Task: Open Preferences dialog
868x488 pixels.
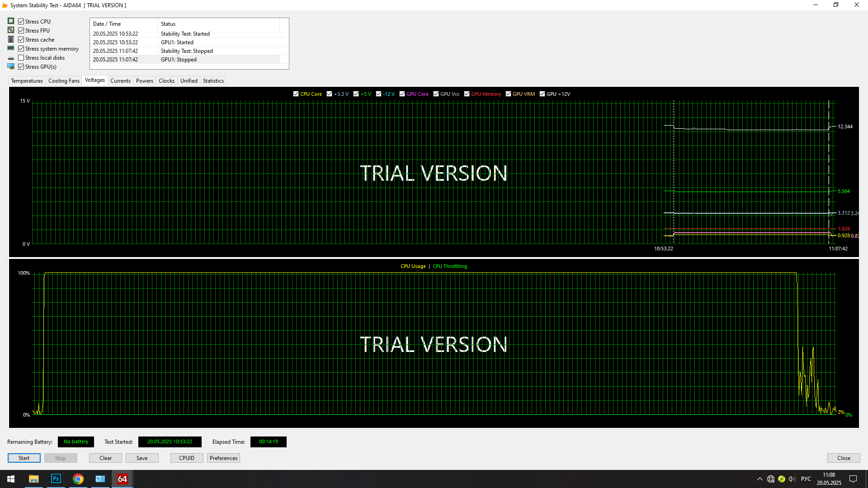Action: 223,458
